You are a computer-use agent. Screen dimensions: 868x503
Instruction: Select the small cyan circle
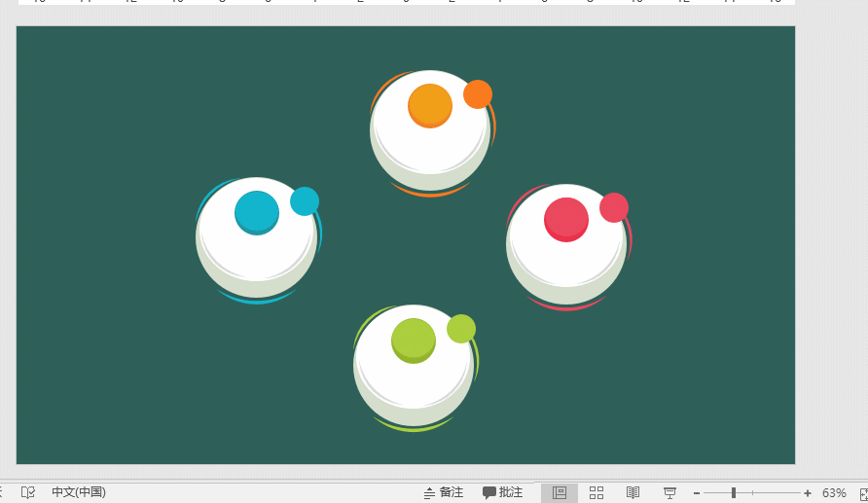pyautogui.click(x=305, y=201)
